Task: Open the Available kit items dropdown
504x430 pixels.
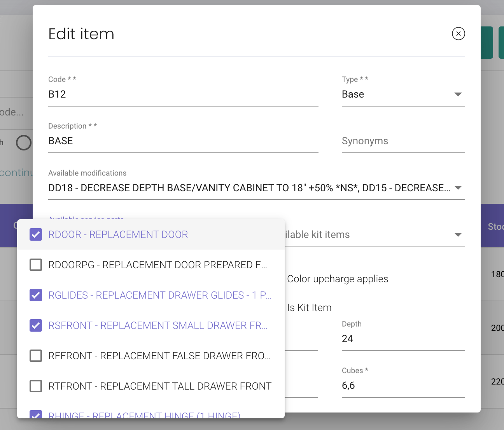Action: [x=375, y=234]
